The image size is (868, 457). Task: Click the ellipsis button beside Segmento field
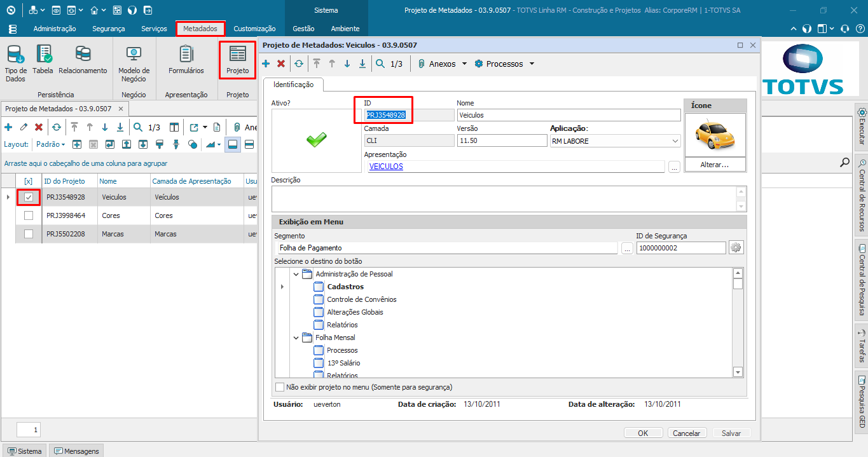pyautogui.click(x=628, y=248)
